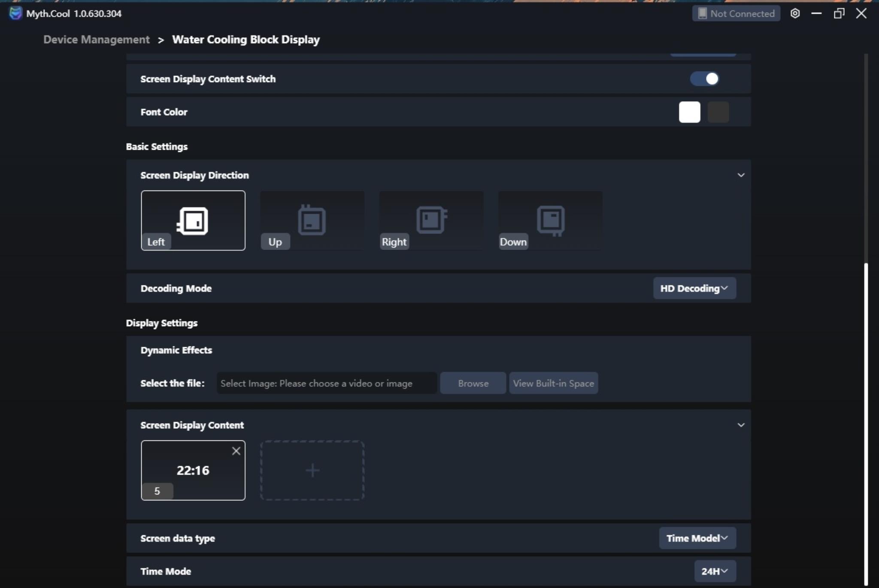Image resolution: width=879 pixels, height=588 pixels.
Task: Go back to Device Management breadcrumb
Action: pyautogui.click(x=97, y=39)
